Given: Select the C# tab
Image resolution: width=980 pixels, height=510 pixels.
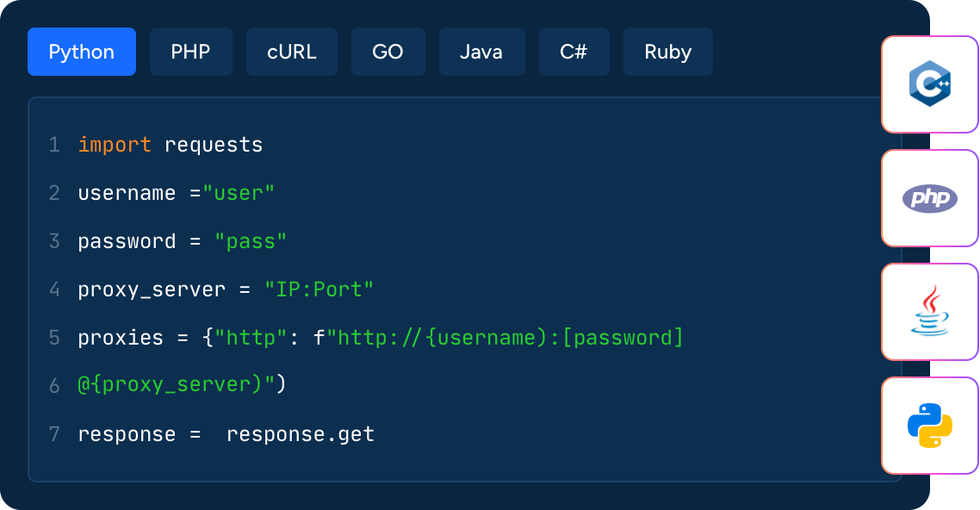Looking at the screenshot, I should [x=574, y=52].
